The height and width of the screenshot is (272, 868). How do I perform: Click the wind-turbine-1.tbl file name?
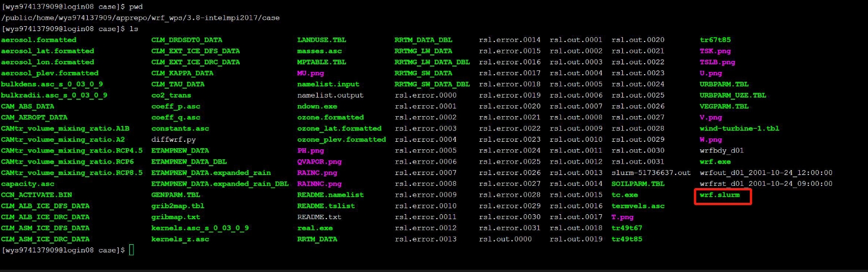coord(739,129)
